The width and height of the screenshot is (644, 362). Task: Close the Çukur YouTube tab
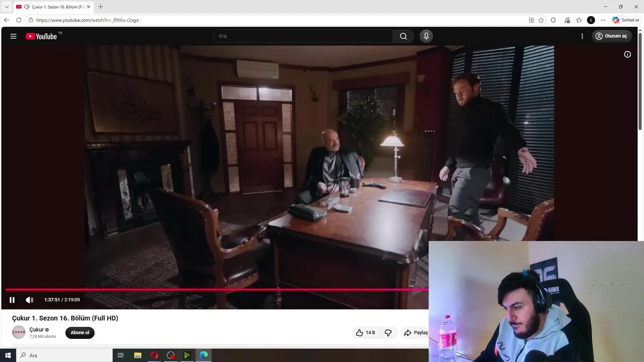click(89, 7)
